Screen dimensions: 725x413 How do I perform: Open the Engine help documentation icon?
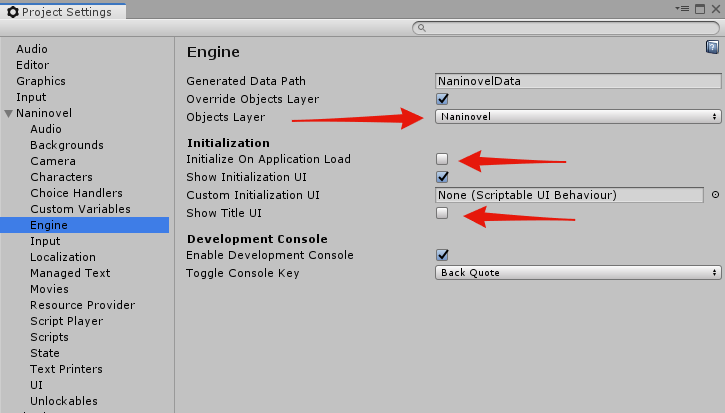712,47
